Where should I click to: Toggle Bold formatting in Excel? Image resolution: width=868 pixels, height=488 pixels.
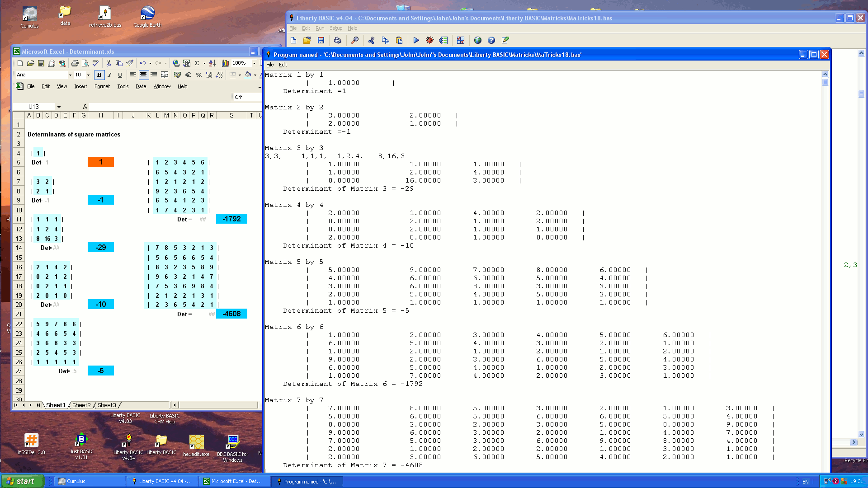[x=99, y=75]
